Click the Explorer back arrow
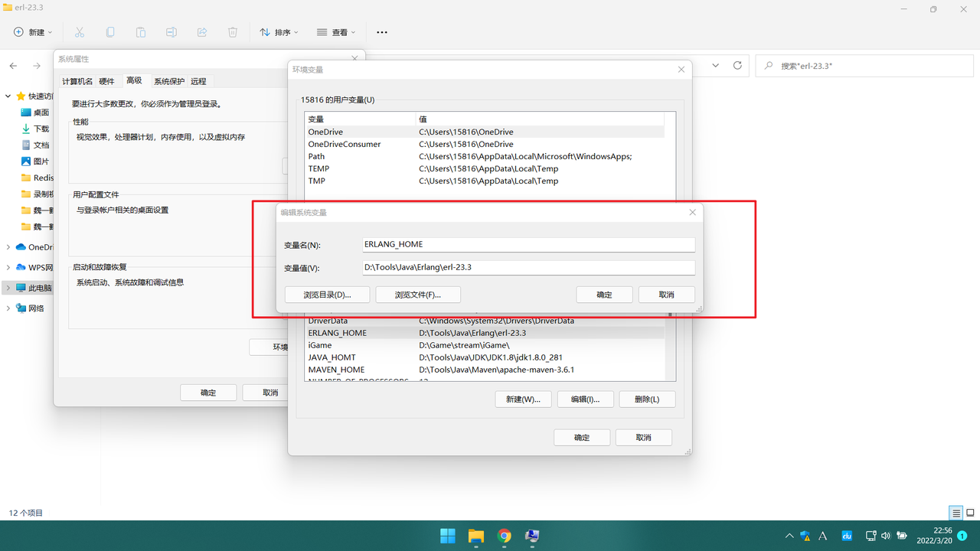The width and height of the screenshot is (980, 551). tap(13, 66)
